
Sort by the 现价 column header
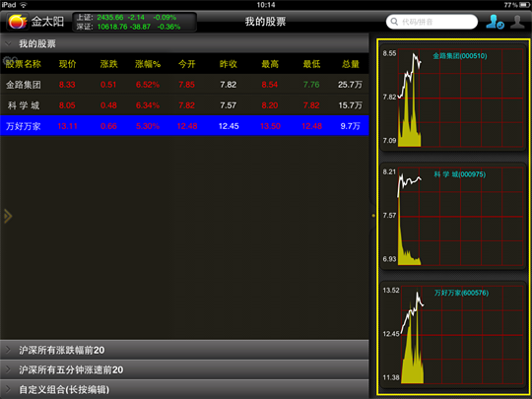(x=68, y=64)
